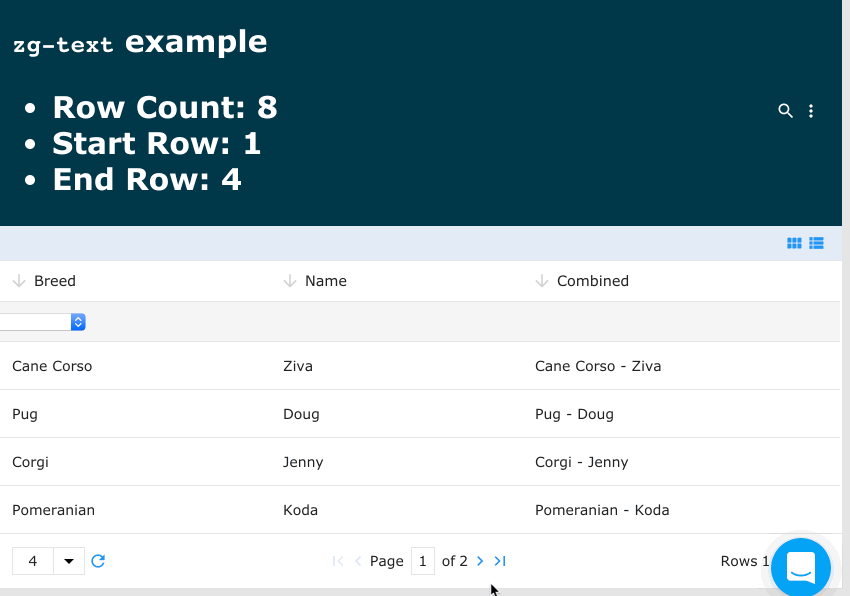Image resolution: width=850 pixels, height=596 pixels.
Task: Go to the previous page
Action: 356,561
